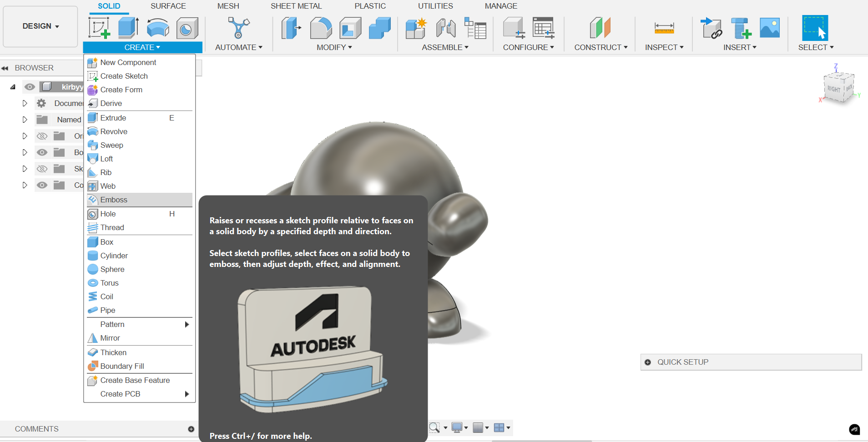Open the CONSTRUCT dropdown menu
Screen dimensions: 868x442
point(601,47)
